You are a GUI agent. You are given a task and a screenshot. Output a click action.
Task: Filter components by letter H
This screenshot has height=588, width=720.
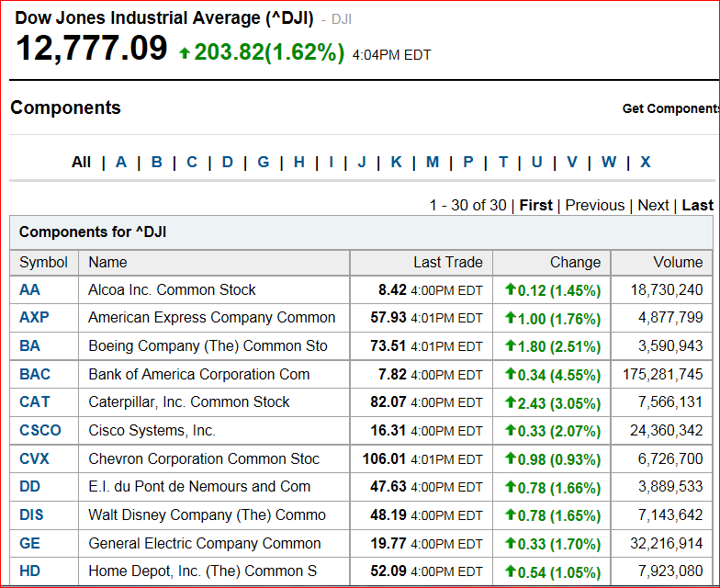(299, 162)
